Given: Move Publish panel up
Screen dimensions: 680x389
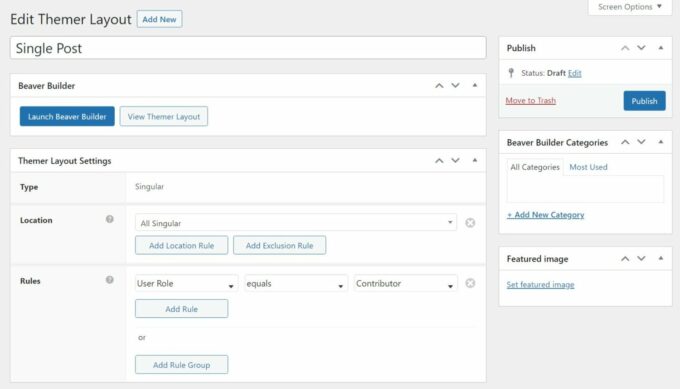Looking at the screenshot, I should point(625,48).
